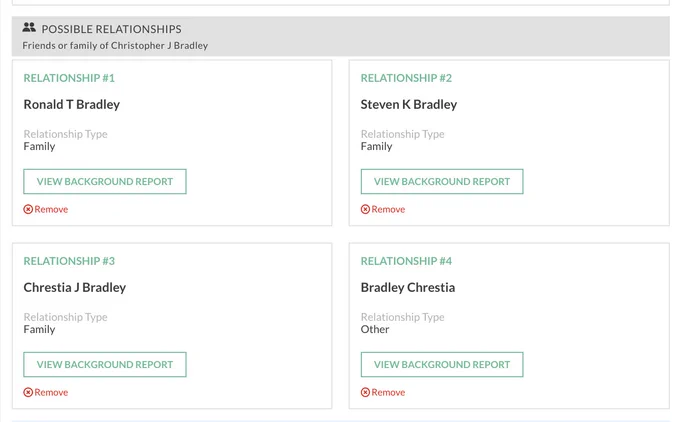
Task: View background report for Bradley Chrestia
Action: coord(442,364)
